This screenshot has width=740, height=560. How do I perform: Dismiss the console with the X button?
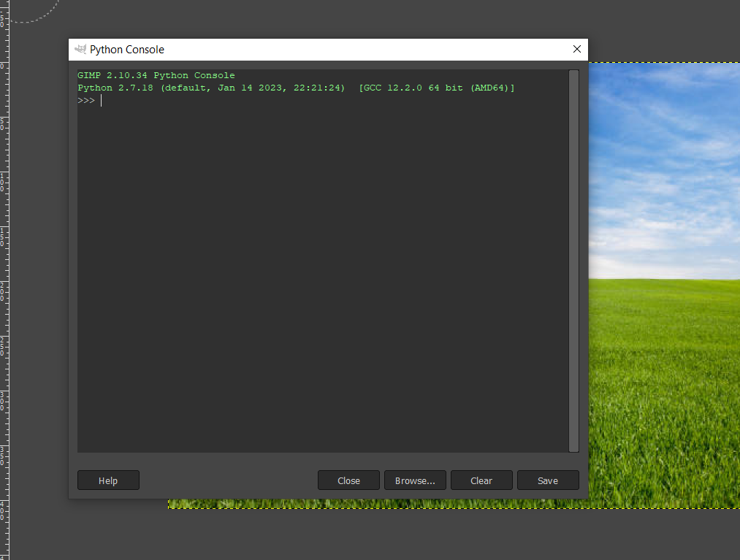coord(576,49)
